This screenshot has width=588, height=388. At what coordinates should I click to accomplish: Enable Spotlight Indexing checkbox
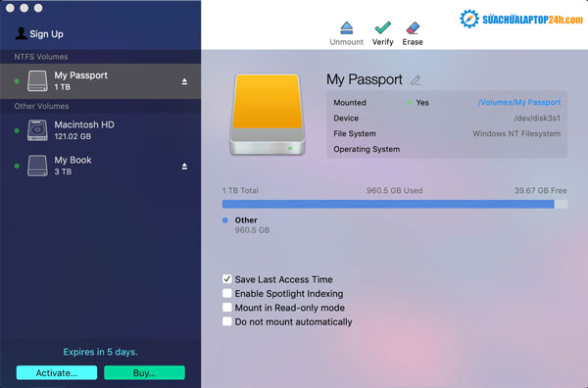click(x=227, y=293)
